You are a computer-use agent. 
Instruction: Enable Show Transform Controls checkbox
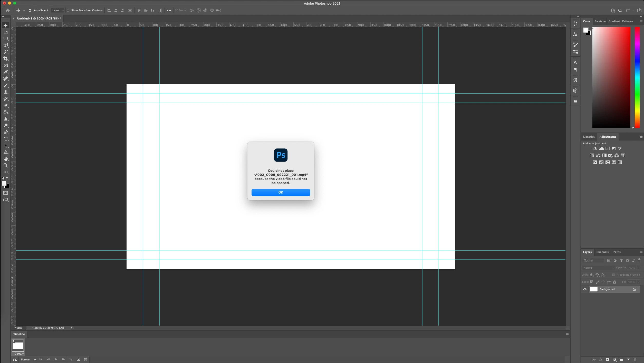(x=68, y=11)
